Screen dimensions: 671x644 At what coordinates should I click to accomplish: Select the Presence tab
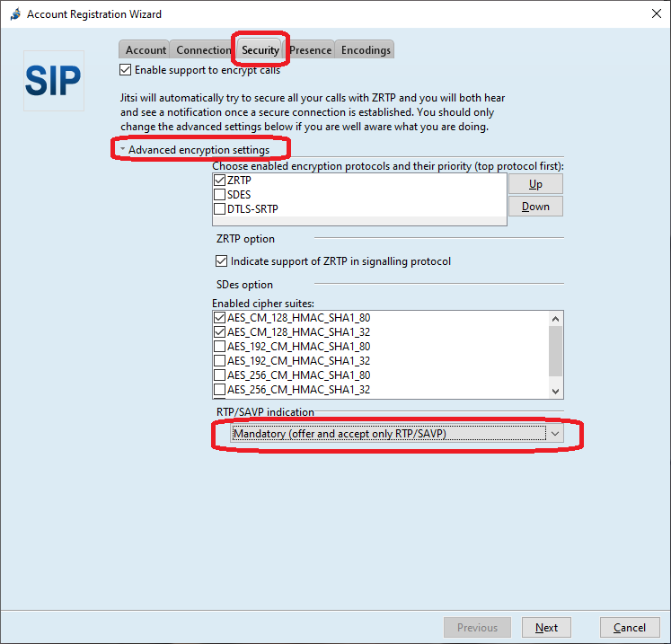tap(310, 50)
